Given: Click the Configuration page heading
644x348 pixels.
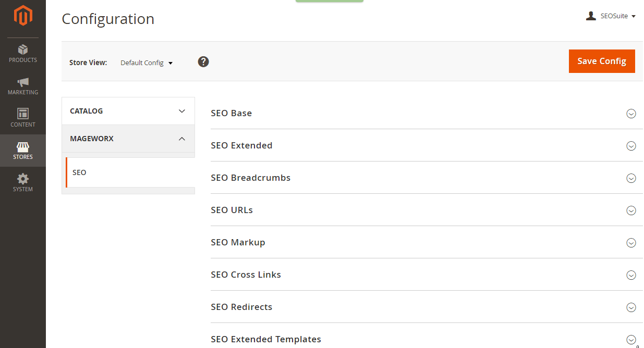Looking at the screenshot, I should pos(108,19).
